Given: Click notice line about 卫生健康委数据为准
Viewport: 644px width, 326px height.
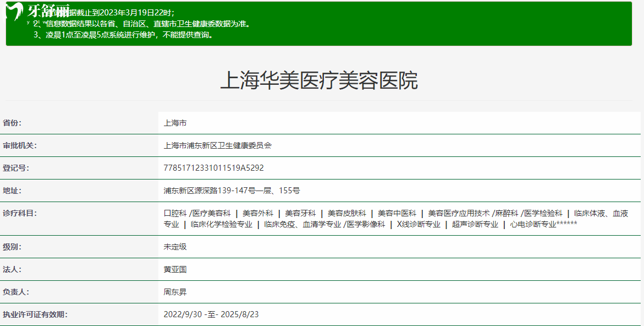Looking at the screenshot, I should [142, 24].
